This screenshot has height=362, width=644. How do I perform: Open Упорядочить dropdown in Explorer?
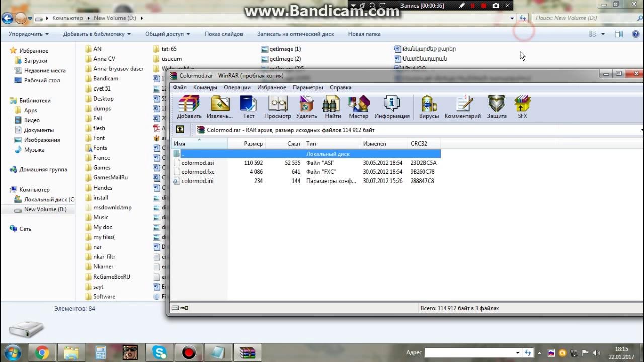point(29,34)
